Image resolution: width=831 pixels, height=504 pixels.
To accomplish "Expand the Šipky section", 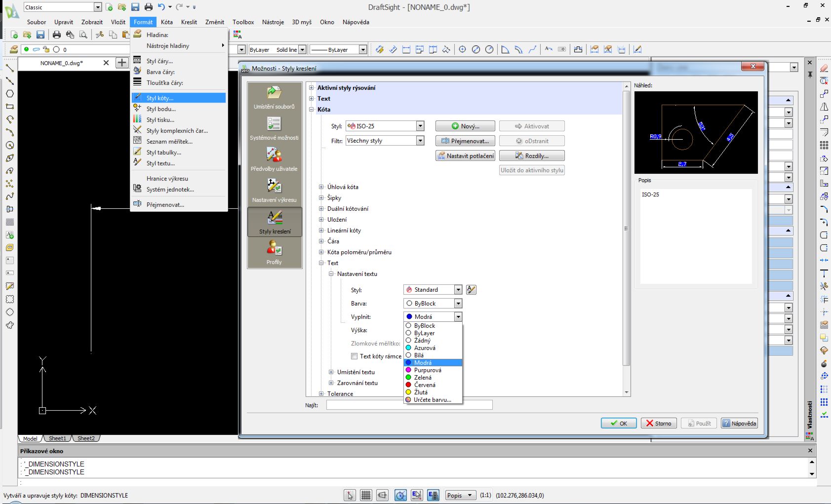I will (x=321, y=198).
